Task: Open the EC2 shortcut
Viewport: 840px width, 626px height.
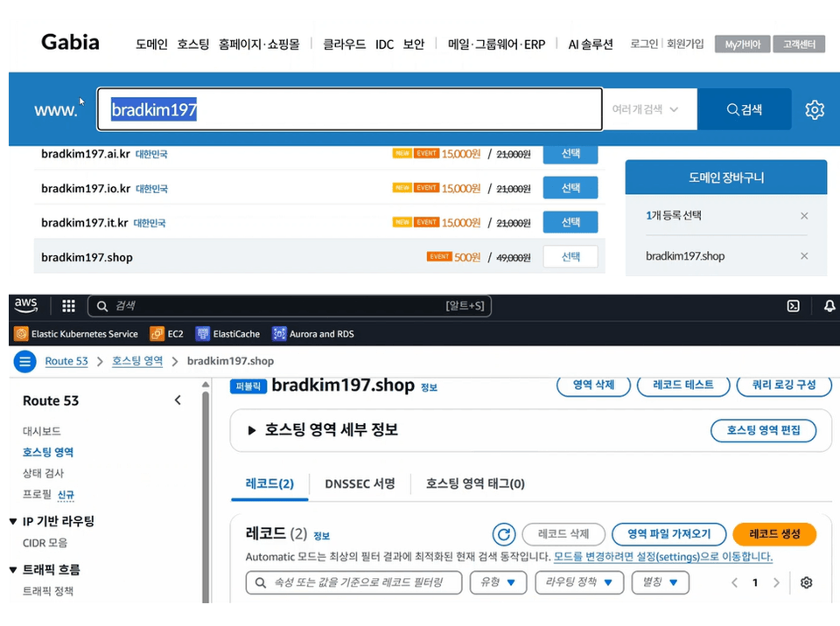Action: point(166,334)
